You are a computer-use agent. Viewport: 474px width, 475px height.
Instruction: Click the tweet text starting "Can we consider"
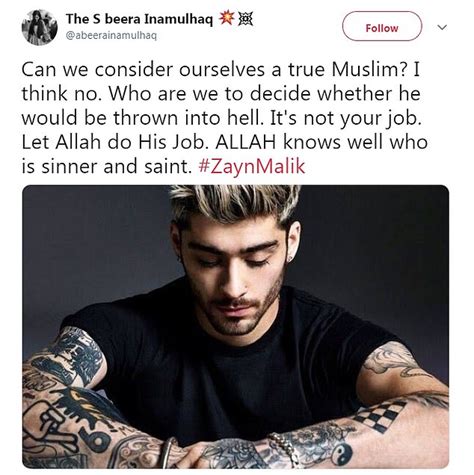coord(224,118)
